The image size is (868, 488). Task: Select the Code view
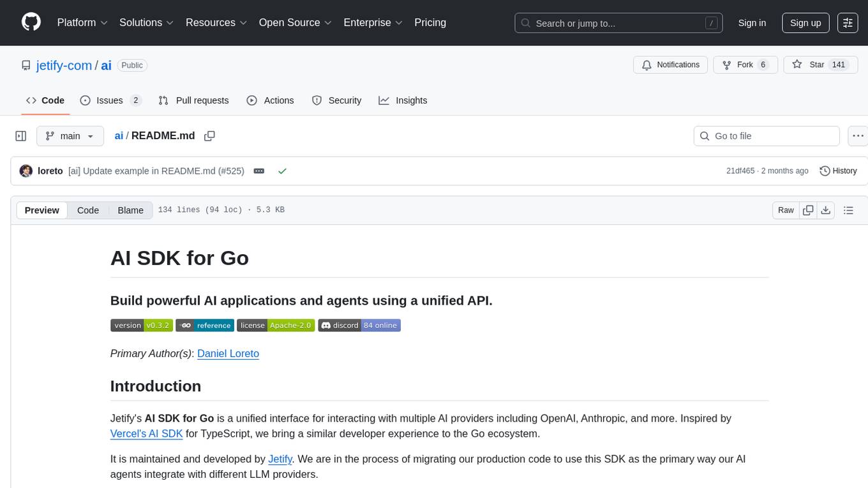coord(88,210)
